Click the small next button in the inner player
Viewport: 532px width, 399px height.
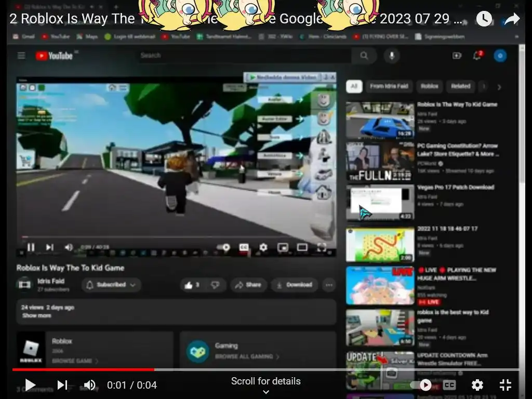(x=49, y=247)
